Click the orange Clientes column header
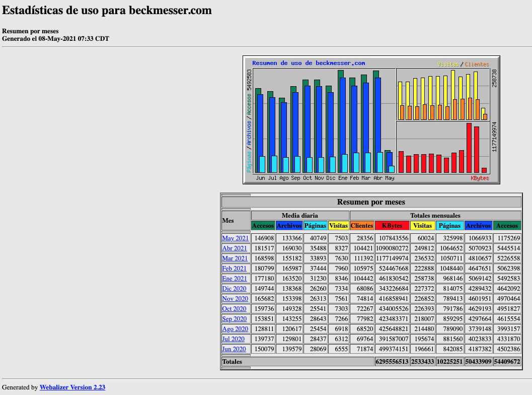 pyautogui.click(x=362, y=226)
